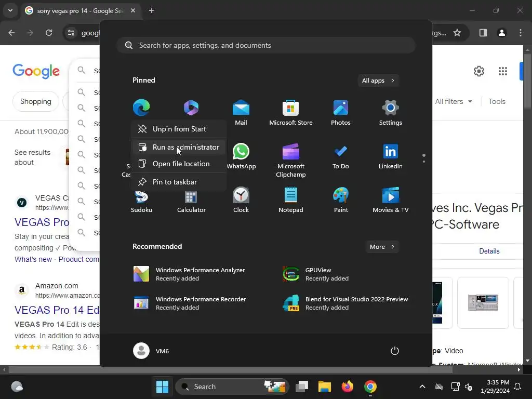Open Settings from pinned apps
Viewport: 532px width, 399px height.
point(391,113)
